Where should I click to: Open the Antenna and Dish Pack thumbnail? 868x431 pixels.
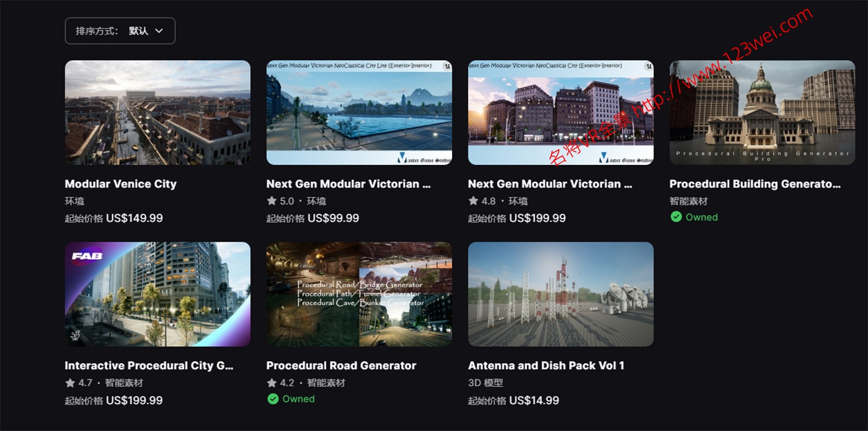pos(560,294)
